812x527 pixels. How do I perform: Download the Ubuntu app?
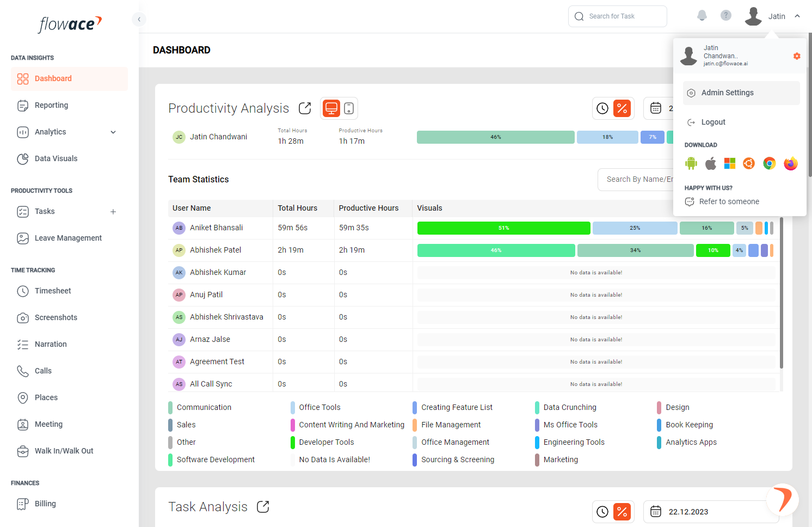[x=749, y=163]
